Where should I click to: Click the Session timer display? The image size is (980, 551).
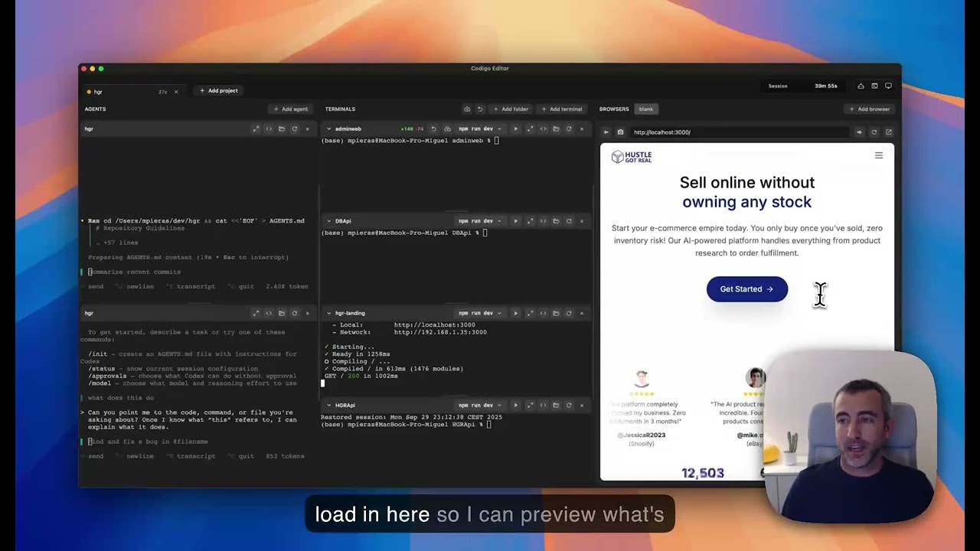pyautogui.click(x=803, y=86)
